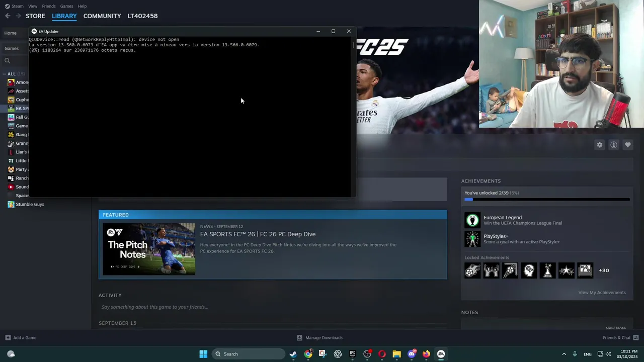Click the ACHIEVEMENTS panel heading
644x362 pixels.
[x=481, y=181]
